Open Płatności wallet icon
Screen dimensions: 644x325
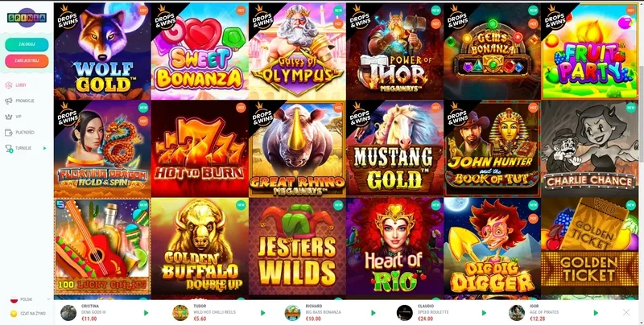point(8,133)
